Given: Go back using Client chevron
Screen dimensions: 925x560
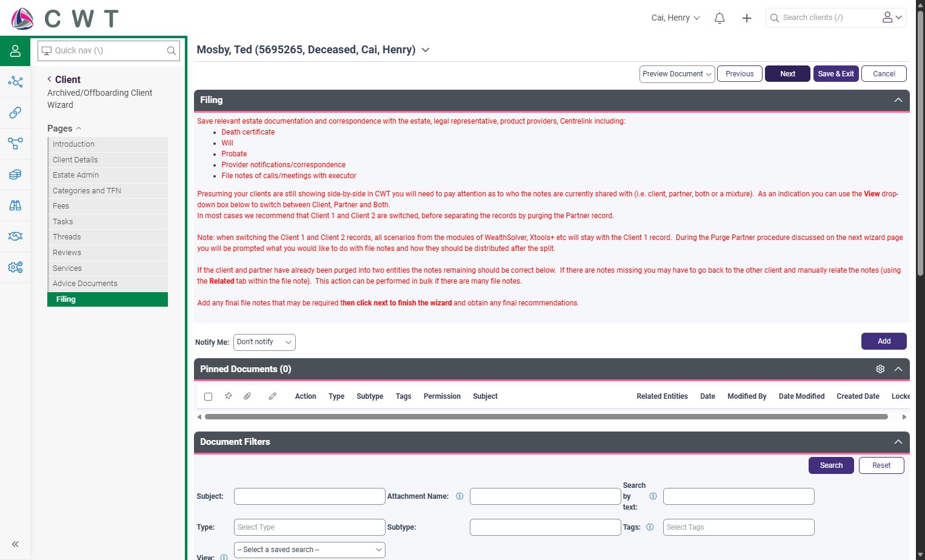Looking at the screenshot, I should (x=50, y=79).
